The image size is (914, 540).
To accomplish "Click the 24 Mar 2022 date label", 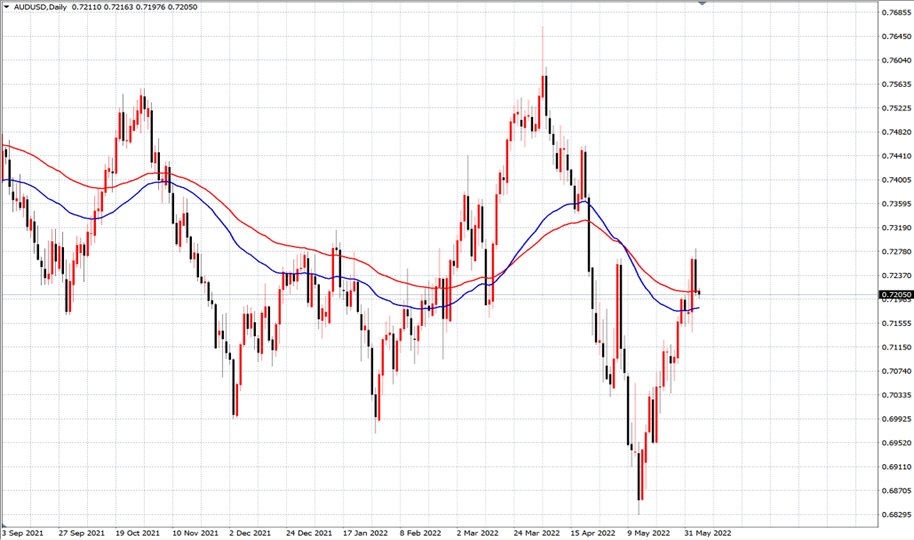I will (536, 533).
